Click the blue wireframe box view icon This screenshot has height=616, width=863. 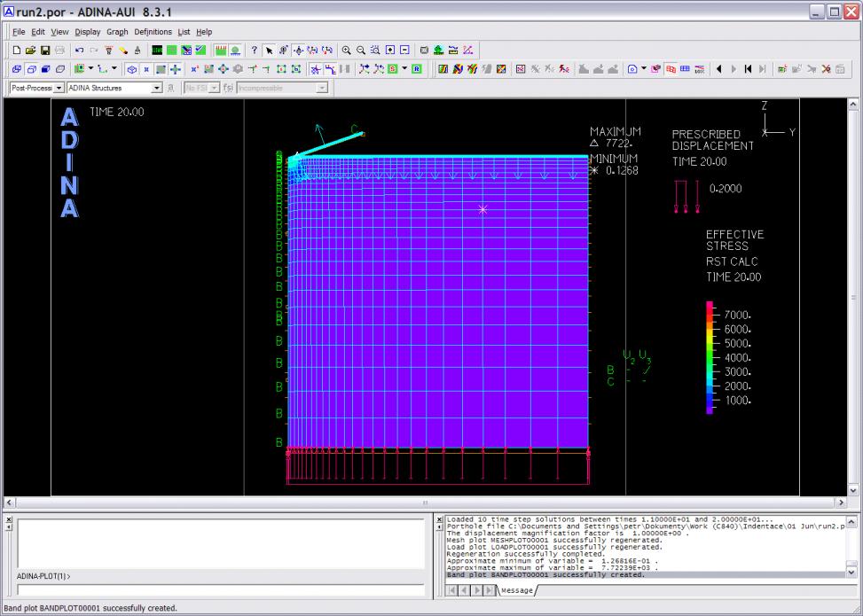pos(17,69)
